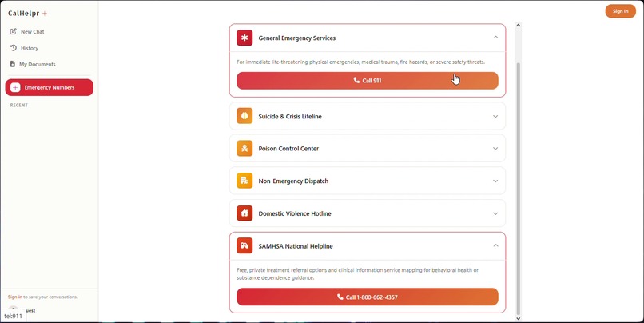644x323 pixels.
Task: Click the Non-Emergency Dispatch title
Action: click(x=293, y=181)
